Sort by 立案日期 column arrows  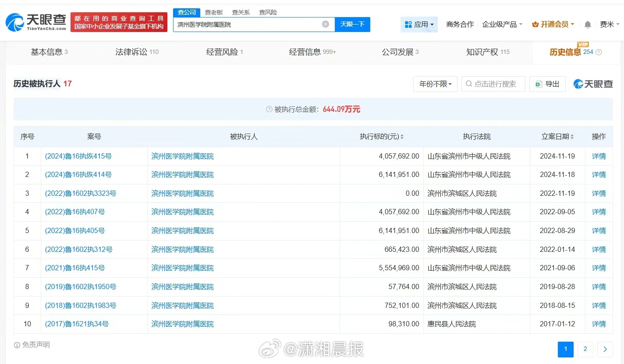(x=572, y=137)
